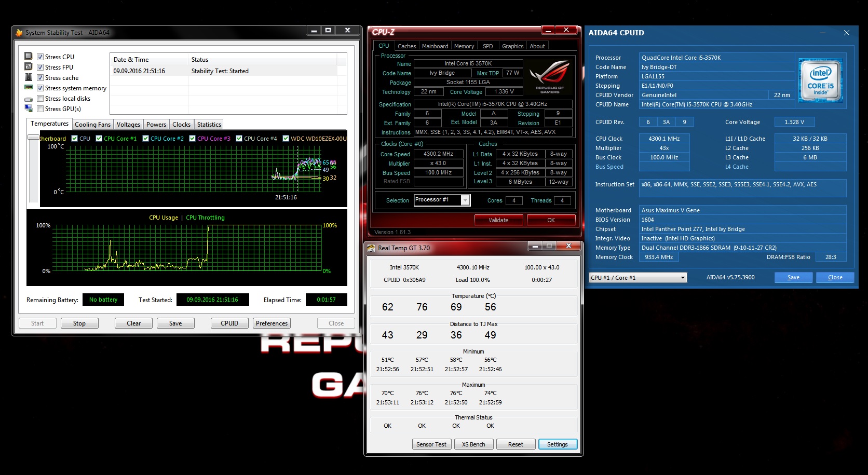Enable the Stress local disks checkbox
The image size is (868, 475).
pyautogui.click(x=40, y=99)
